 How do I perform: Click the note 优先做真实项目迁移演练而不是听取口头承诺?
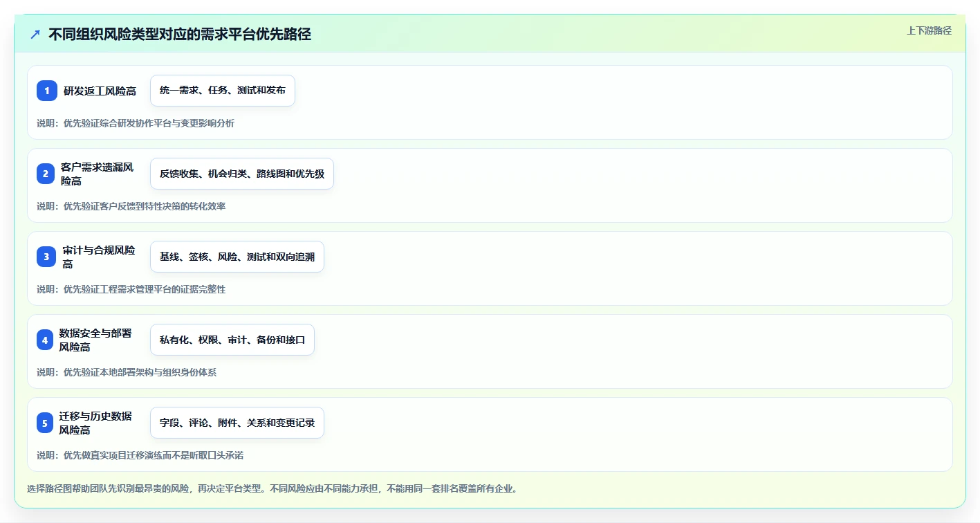pos(153,455)
